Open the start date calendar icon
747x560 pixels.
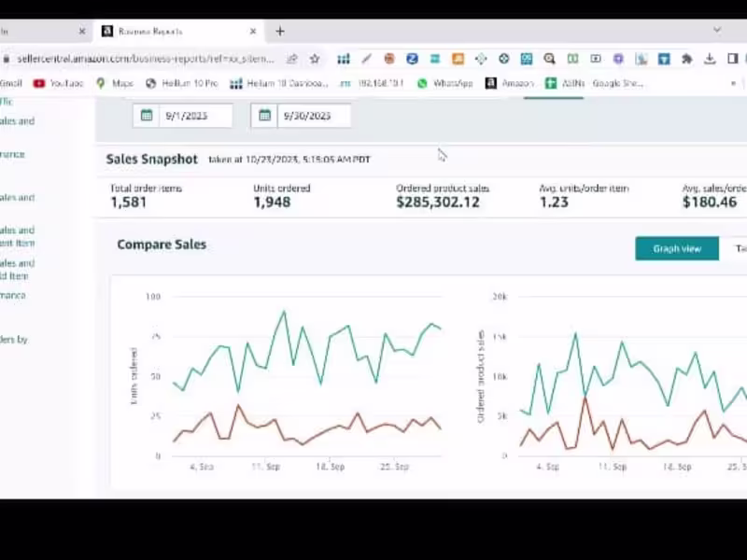click(x=147, y=115)
